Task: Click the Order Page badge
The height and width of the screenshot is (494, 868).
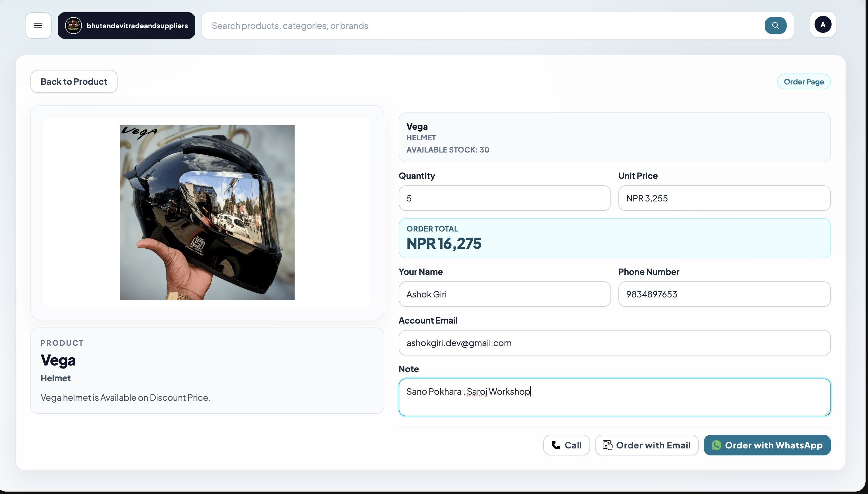Action: click(804, 81)
